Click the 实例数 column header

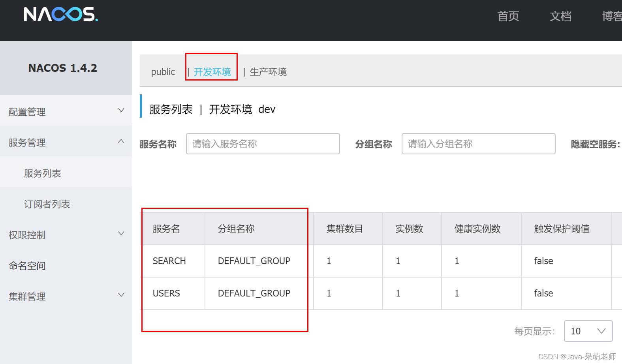click(409, 229)
